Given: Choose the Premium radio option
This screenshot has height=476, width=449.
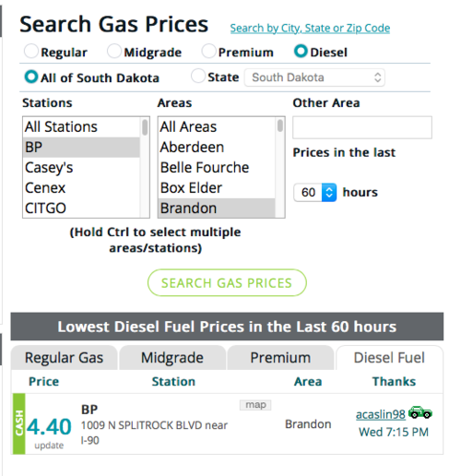Looking at the screenshot, I should coord(208,51).
